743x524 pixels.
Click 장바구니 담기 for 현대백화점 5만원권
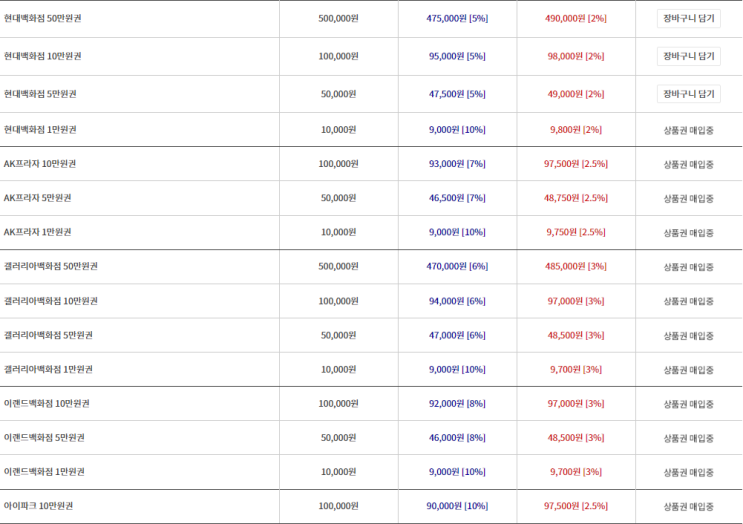(688, 94)
